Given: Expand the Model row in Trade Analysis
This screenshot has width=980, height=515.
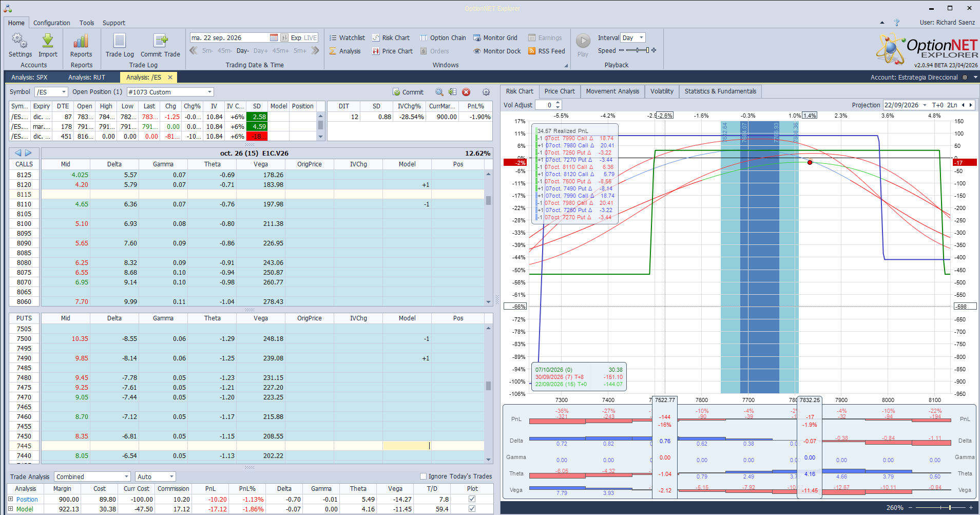Looking at the screenshot, I should point(11,509).
